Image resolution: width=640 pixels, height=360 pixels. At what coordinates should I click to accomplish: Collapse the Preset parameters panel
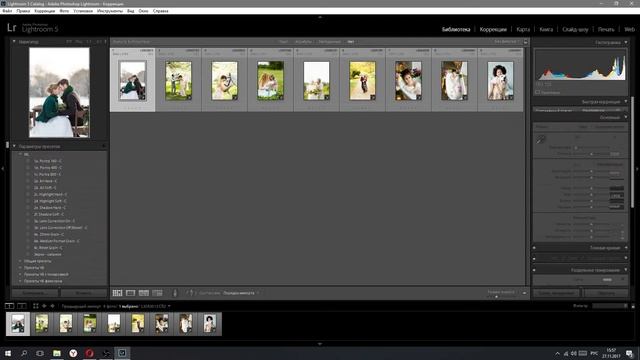pyautogui.click(x=14, y=146)
